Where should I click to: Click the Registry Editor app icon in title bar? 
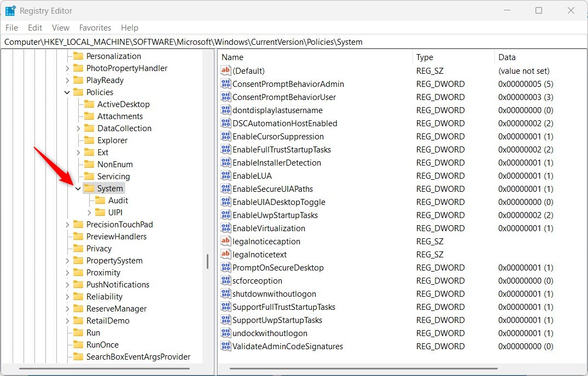point(10,11)
